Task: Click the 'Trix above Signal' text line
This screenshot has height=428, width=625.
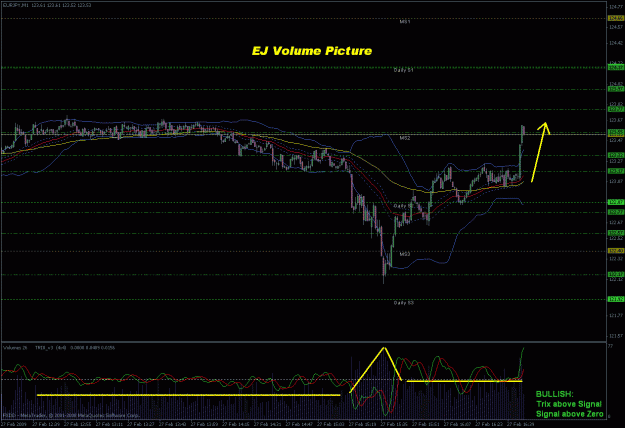Action: 569,404
